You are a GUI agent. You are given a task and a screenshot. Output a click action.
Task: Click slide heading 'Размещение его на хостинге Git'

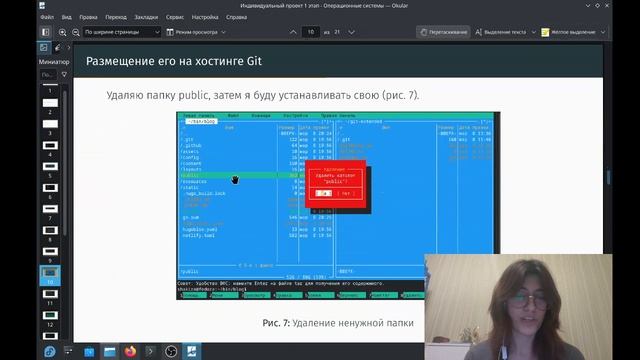[x=174, y=61]
